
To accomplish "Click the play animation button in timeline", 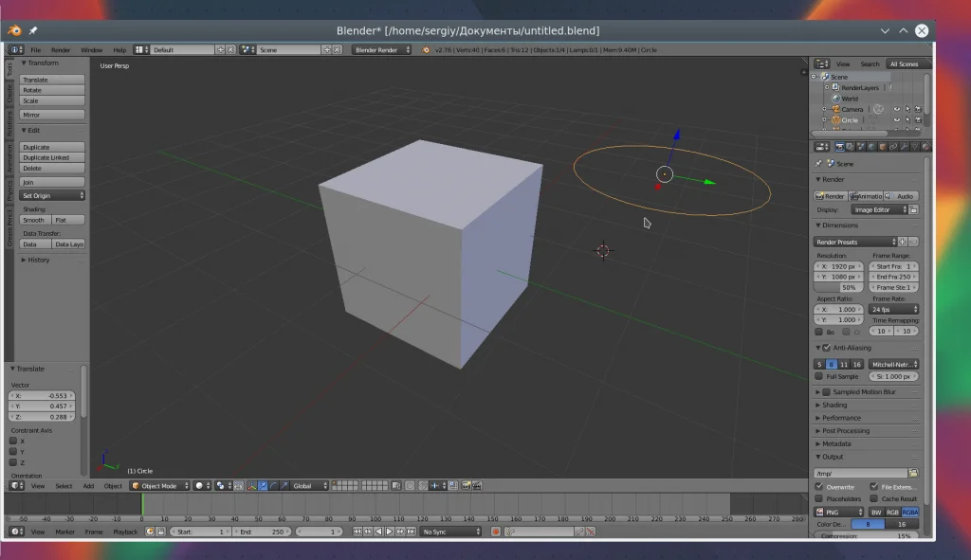I will 387,532.
